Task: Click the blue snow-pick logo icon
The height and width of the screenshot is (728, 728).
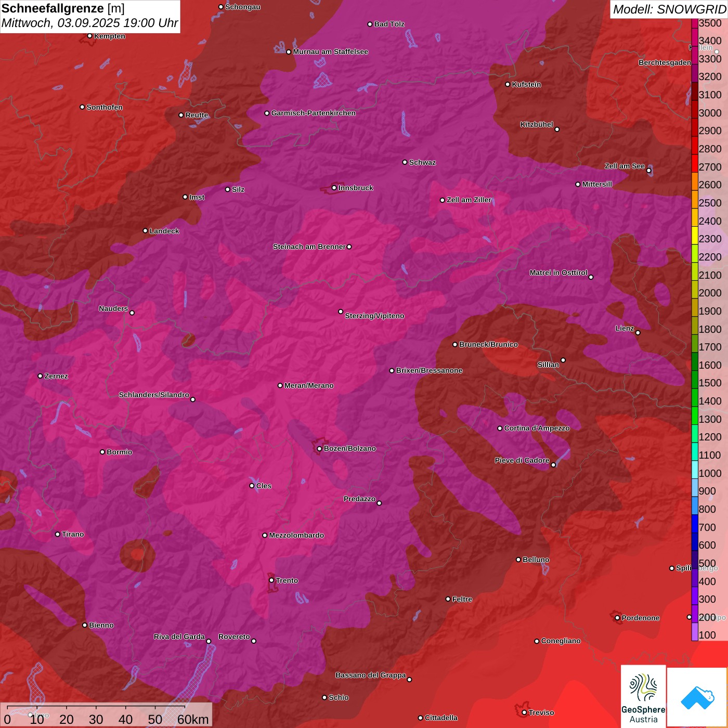Action: 697,697
